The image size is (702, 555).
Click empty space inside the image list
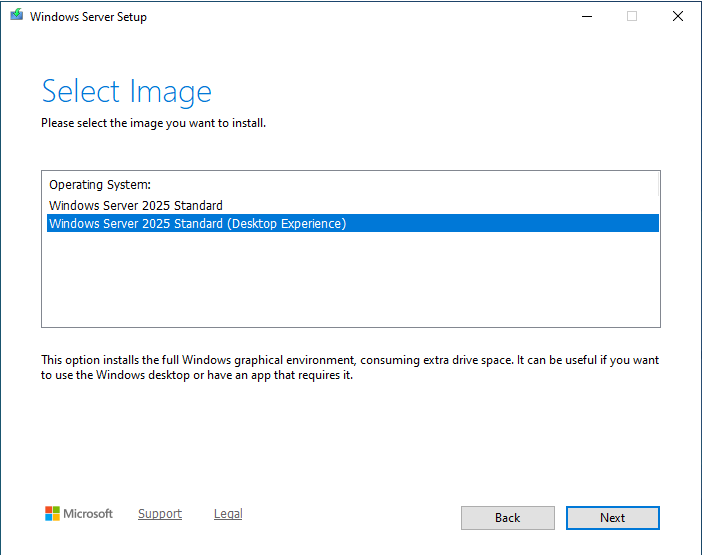tap(350, 285)
